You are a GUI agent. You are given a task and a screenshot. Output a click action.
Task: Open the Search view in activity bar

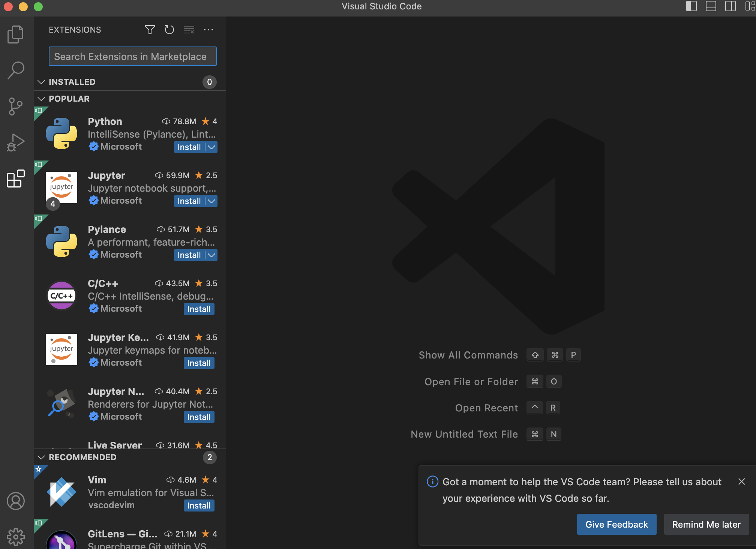(16, 70)
